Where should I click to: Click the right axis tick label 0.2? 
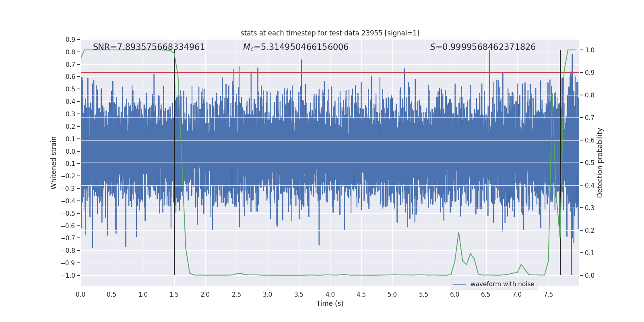tap(590, 231)
